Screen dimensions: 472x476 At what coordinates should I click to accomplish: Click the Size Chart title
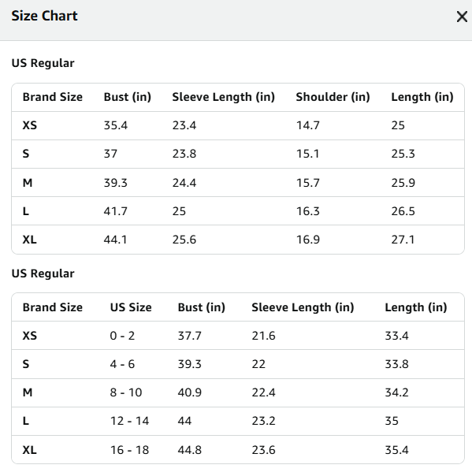(x=44, y=16)
